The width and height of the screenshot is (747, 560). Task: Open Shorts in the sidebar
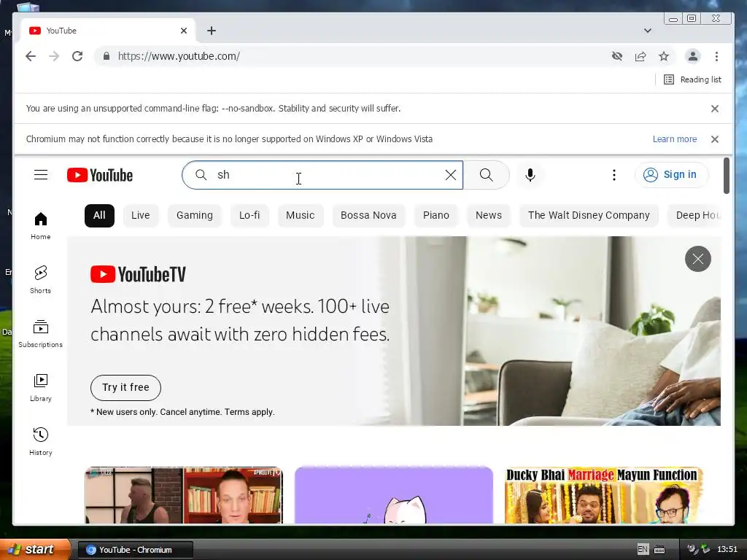point(41,280)
